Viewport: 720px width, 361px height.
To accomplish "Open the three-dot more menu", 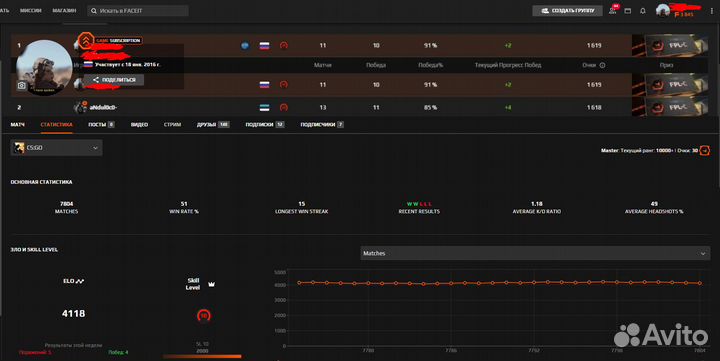I will pyautogui.click(x=712, y=11).
